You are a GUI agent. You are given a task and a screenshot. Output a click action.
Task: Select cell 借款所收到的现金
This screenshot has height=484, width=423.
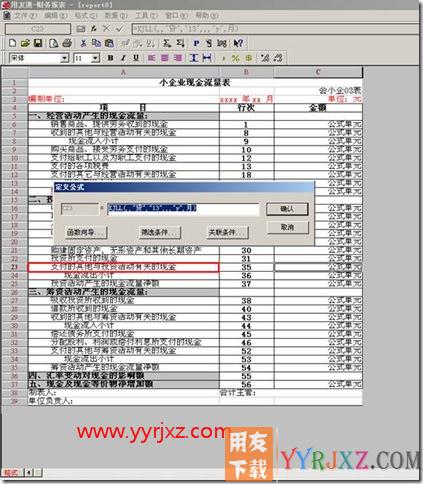click(123, 309)
